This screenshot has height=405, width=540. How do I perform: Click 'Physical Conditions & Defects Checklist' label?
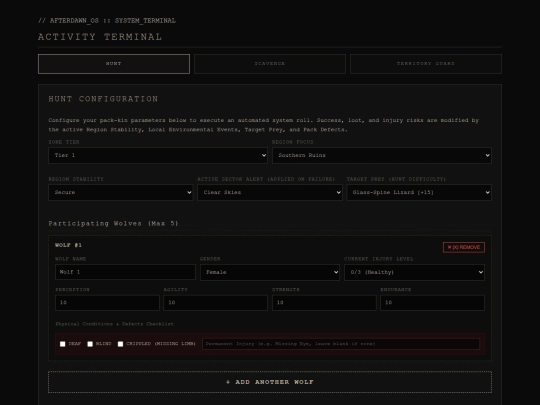tap(114, 324)
